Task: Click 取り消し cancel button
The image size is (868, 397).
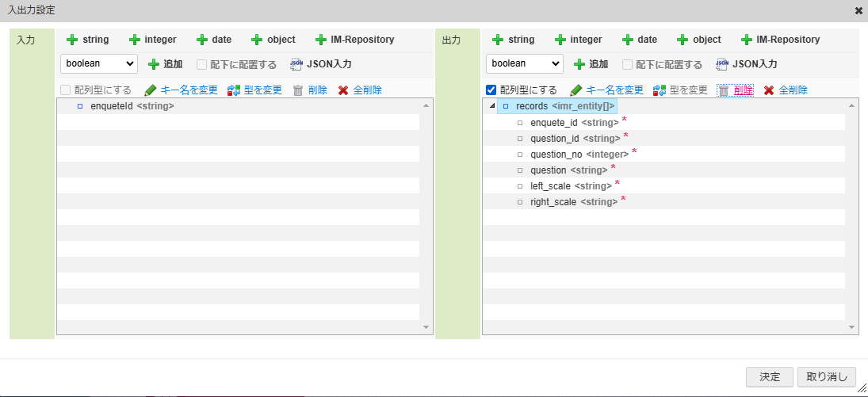Action: coord(827,377)
